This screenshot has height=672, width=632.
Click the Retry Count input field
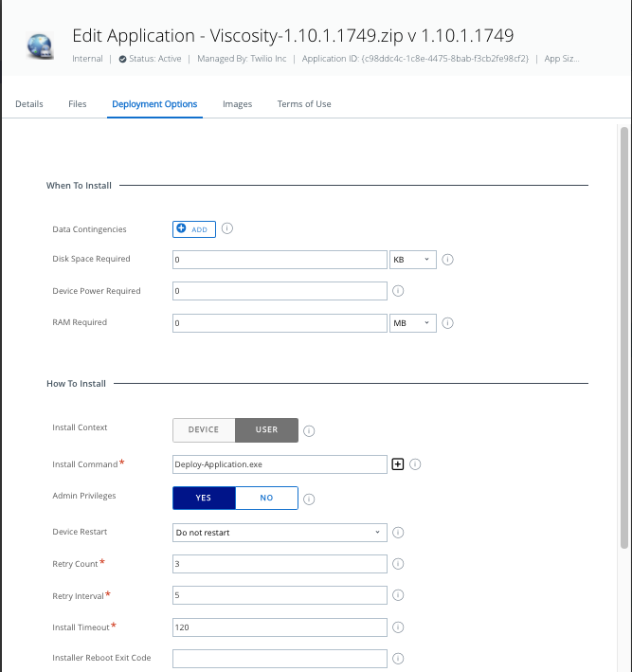pyautogui.click(x=280, y=564)
